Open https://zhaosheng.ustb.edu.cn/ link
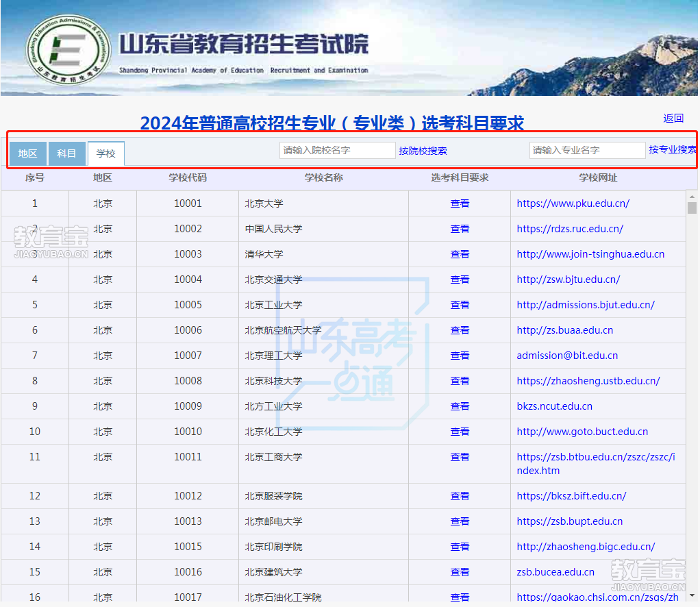 (x=588, y=381)
